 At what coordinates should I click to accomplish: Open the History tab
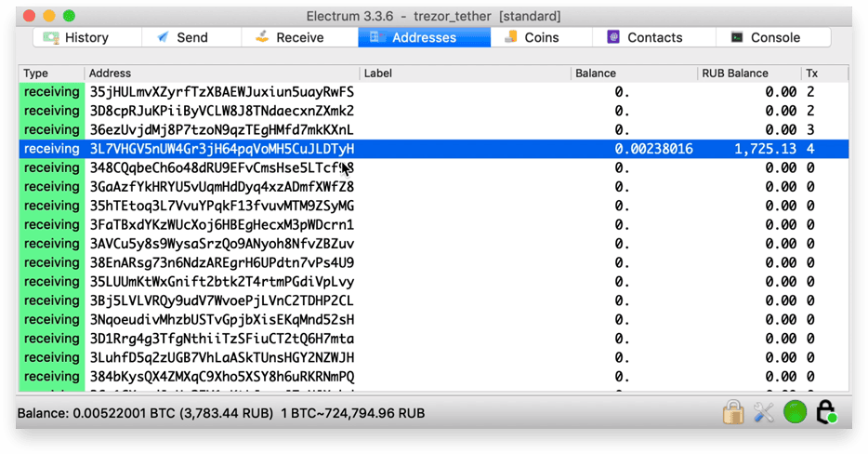point(87,37)
